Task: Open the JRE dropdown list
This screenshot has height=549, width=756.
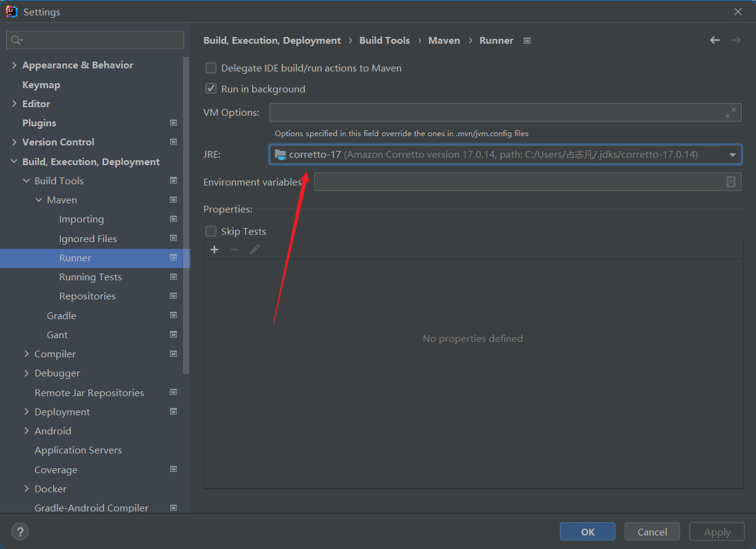Action: pos(733,155)
